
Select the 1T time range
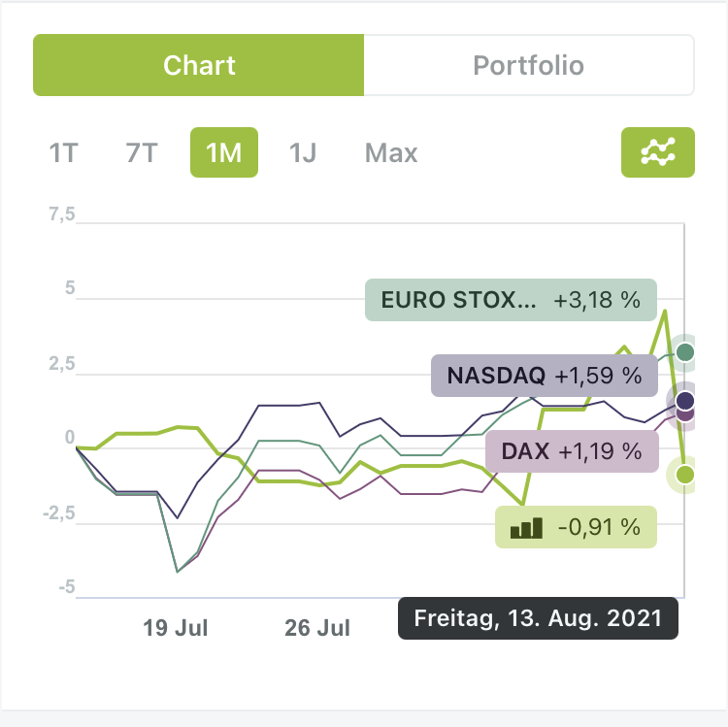pos(63,153)
